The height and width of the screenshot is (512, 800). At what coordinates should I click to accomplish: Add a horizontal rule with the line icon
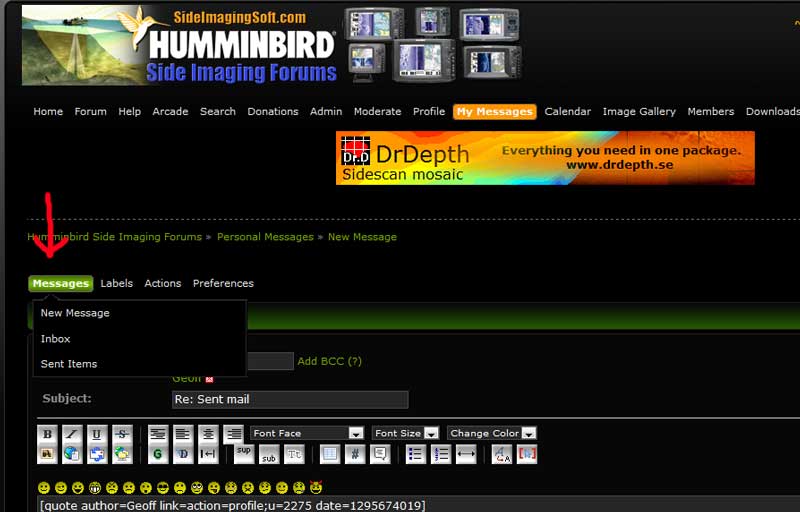(x=466, y=454)
